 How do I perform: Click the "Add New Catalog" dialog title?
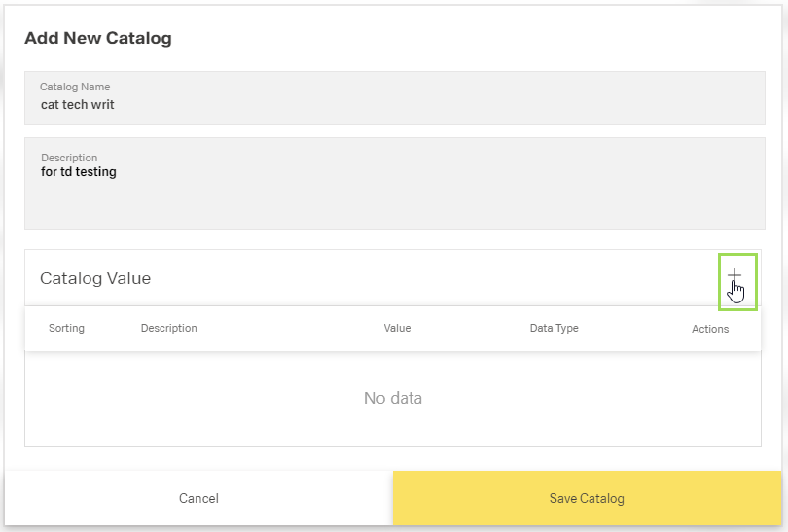pyautogui.click(x=97, y=39)
